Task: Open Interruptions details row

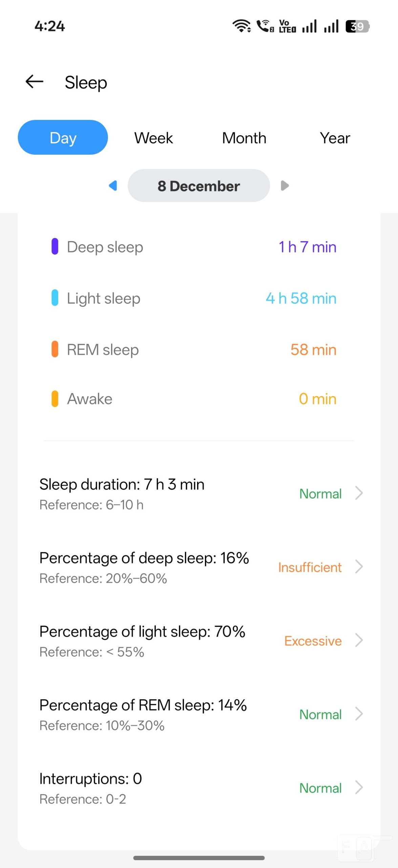Action: point(200,788)
